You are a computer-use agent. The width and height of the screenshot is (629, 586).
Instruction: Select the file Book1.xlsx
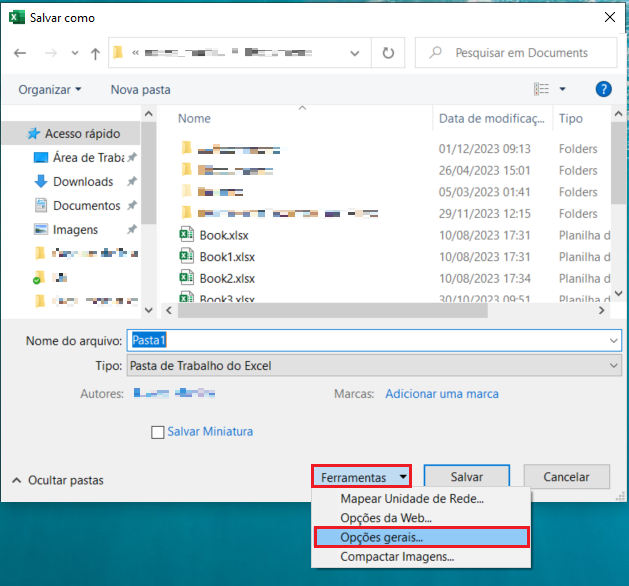[x=227, y=257]
